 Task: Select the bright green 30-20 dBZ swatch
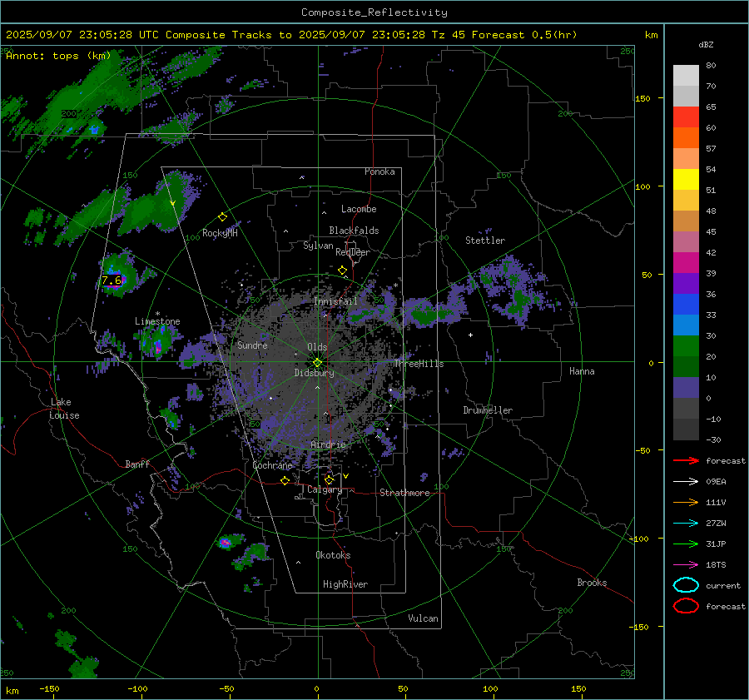tap(686, 346)
